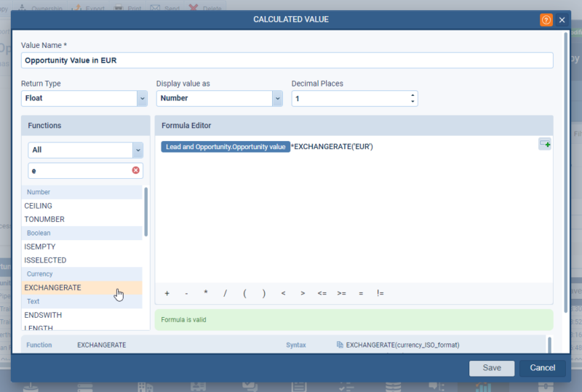Click the Opportunity value field token
Screen dimensions: 582x392
(x=226, y=147)
